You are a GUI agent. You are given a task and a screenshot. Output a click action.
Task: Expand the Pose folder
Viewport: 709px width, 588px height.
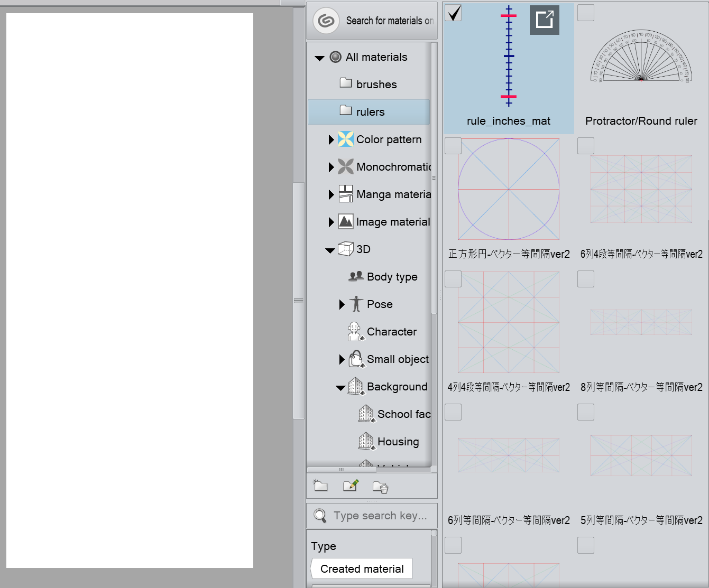[342, 304]
